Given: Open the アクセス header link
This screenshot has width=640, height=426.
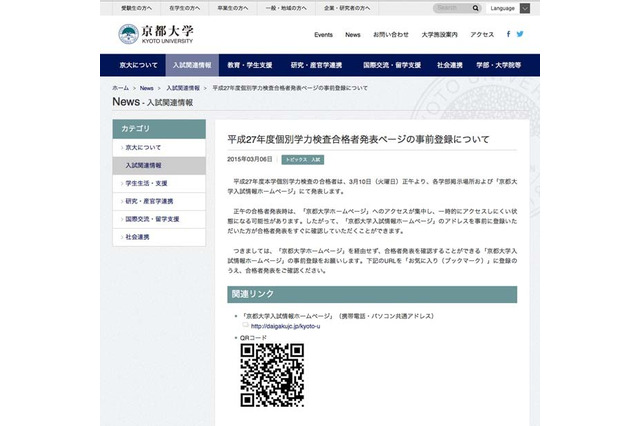Looking at the screenshot, I should click(482, 35).
